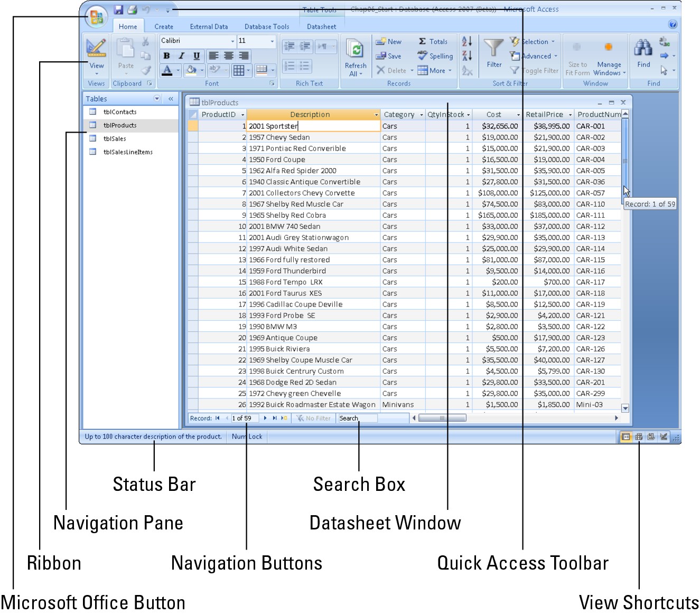Open the Description column filter arrow

[377, 115]
